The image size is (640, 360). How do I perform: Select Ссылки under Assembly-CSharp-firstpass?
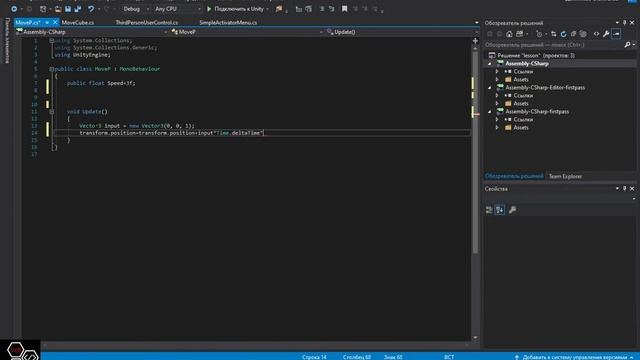coord(523,120)
